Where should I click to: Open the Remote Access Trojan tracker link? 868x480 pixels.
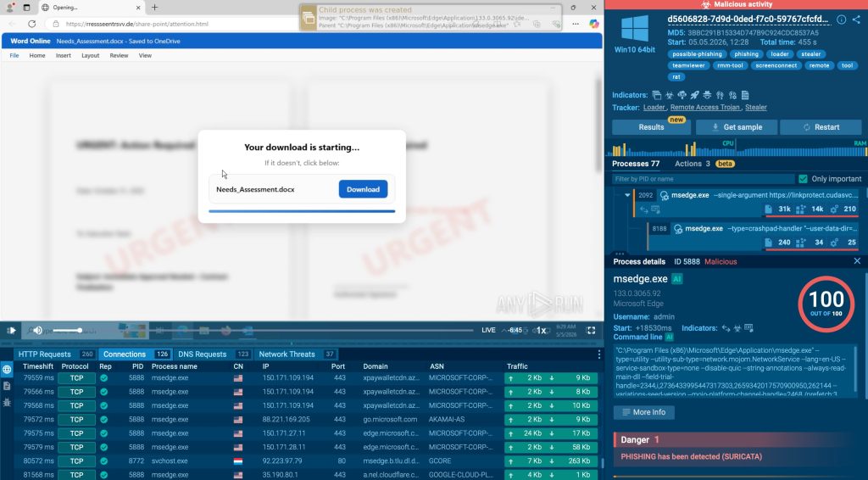click(x=704, y=108)
